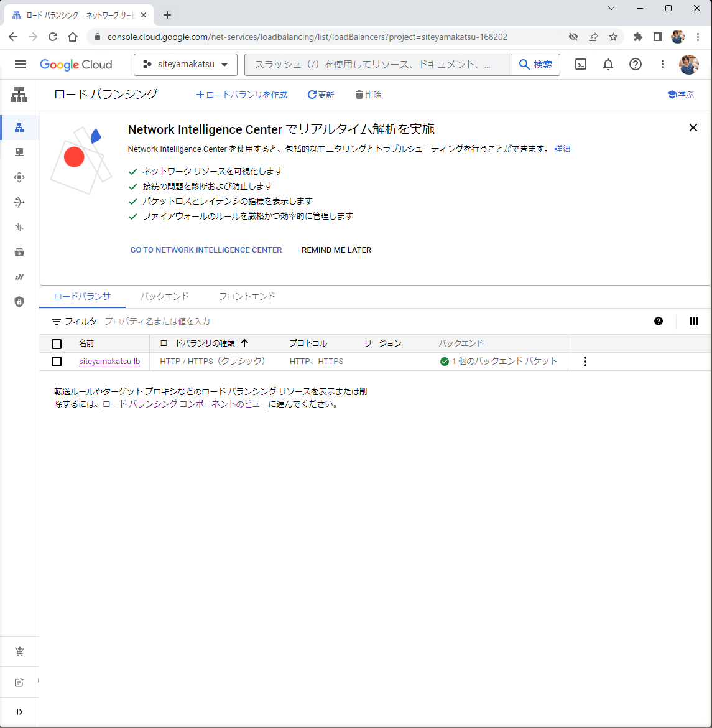712x728 pixels.
Task: Open the fifth sidebar icon with crossing lines
Action: pos(19,227)
